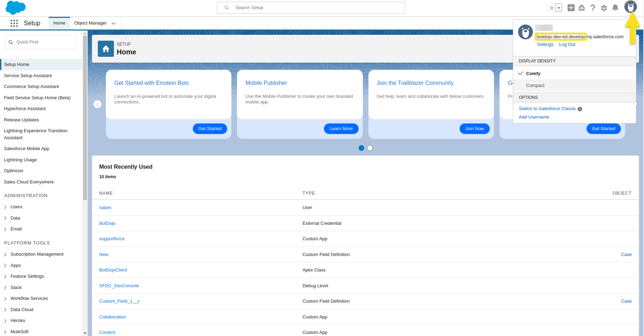Expand the Feature Settings node
This screenshot has width=644, height=336.
[5, 277]
